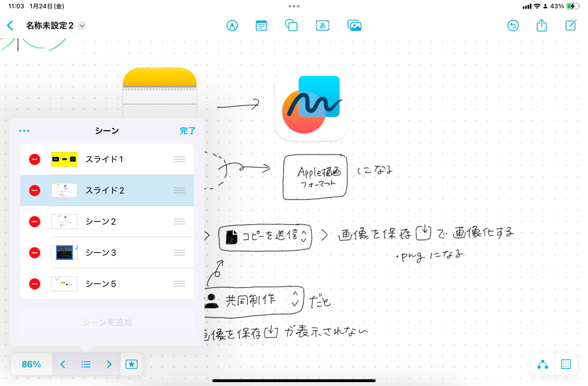588x386 pixels.
Task: Select the スライド1 thumbnail
Action: (x=64, y=159)
